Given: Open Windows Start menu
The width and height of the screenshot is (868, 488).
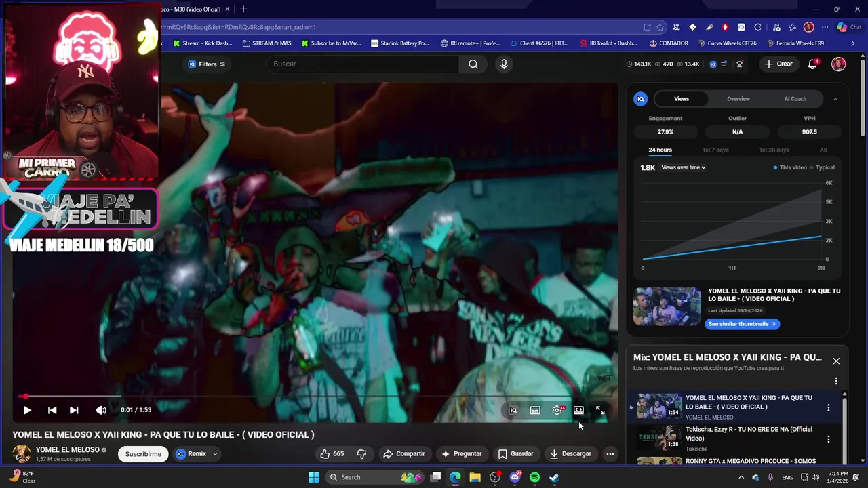Looking at the screenshot, I should pyautogui.click(x=314, y=477).
